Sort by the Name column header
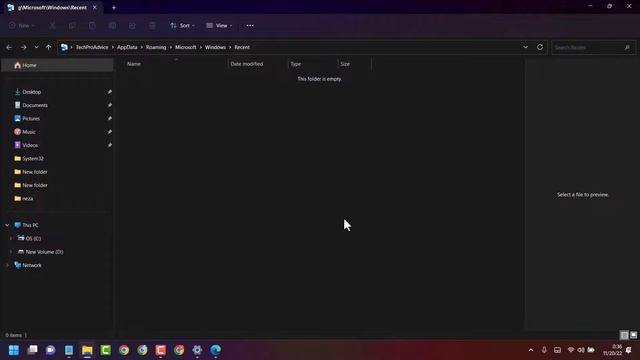The image size is (640, 360). pyautogui.click(x=133, y=64)
